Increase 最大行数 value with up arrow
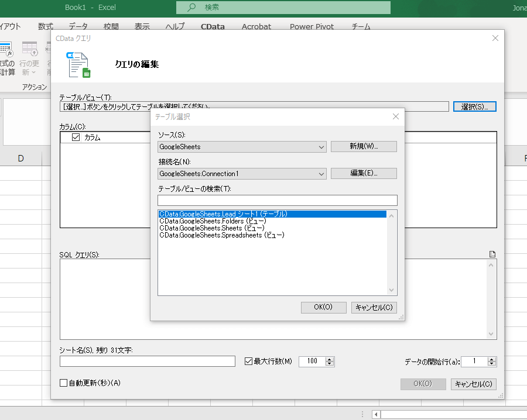527x420 pixels. coord(330,359)
